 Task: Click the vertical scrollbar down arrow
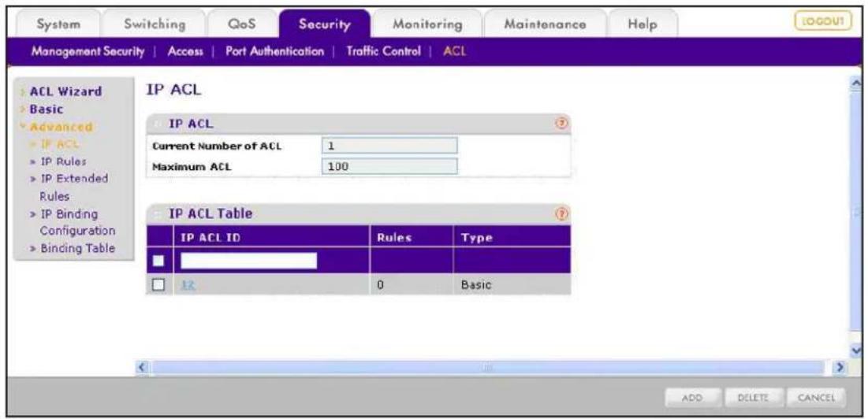857,350
